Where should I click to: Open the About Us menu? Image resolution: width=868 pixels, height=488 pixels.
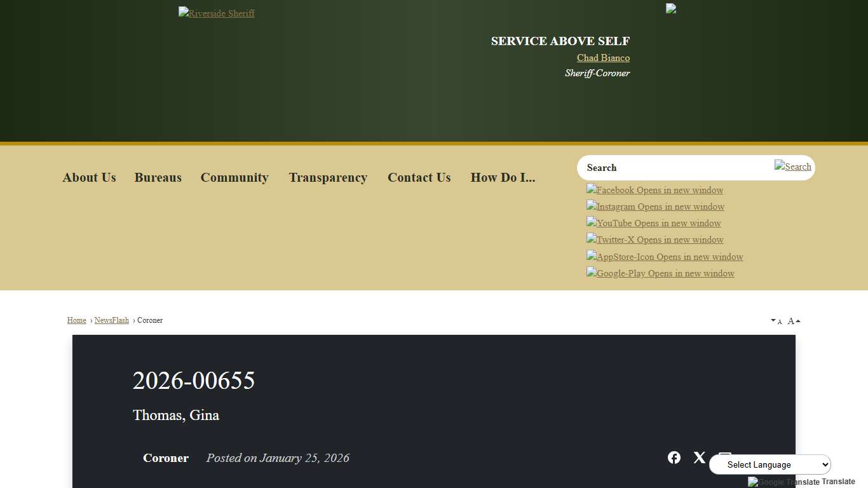click(x=89, y=177)
